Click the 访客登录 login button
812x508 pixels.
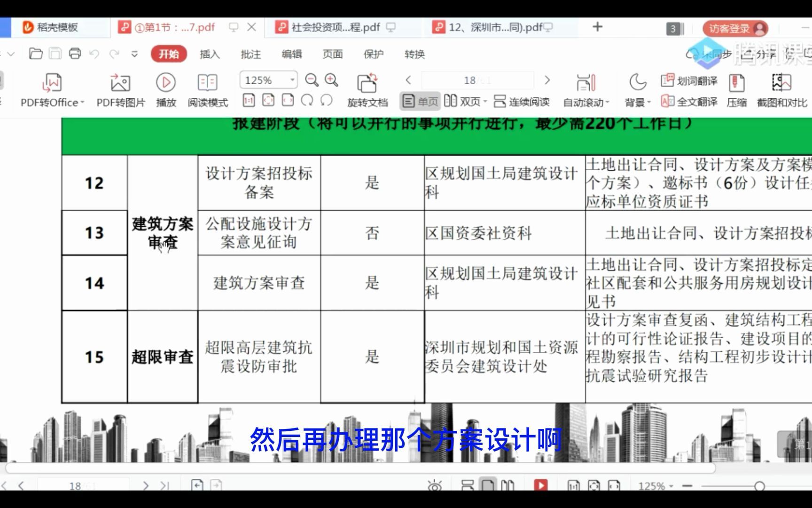click(x=735, y=29)
